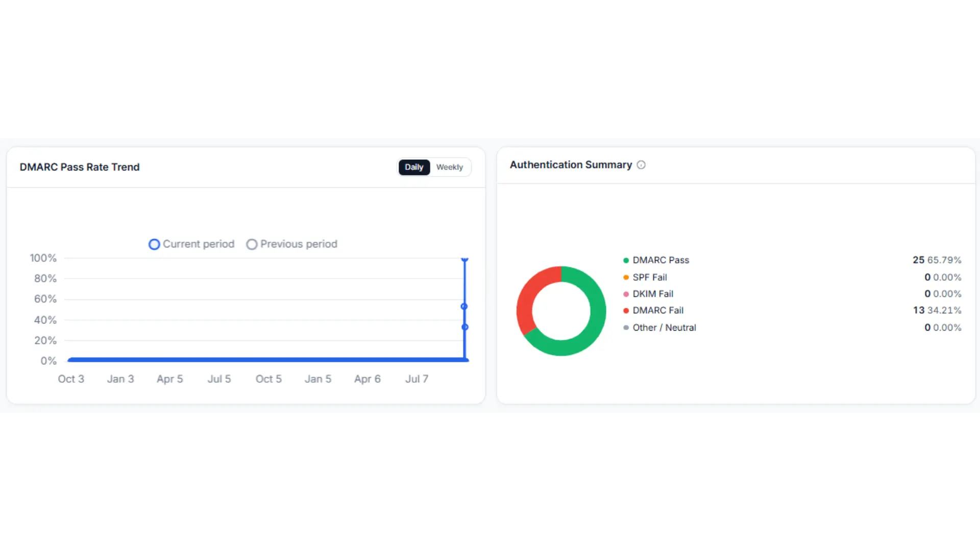Click gray Other / Neutral color dot

coord(626,328)
